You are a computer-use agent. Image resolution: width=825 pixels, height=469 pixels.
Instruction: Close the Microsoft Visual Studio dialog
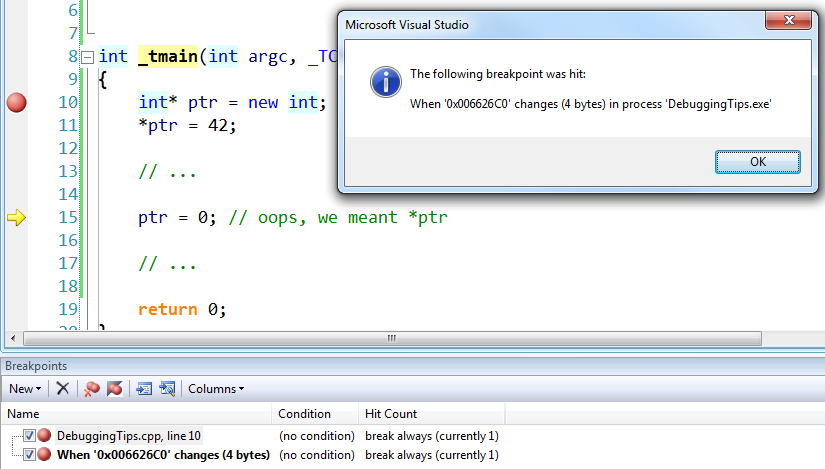point(789,21)
